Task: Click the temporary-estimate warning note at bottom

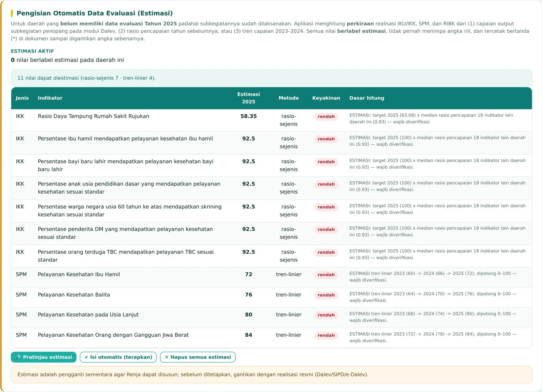Action: click(271, 374)
